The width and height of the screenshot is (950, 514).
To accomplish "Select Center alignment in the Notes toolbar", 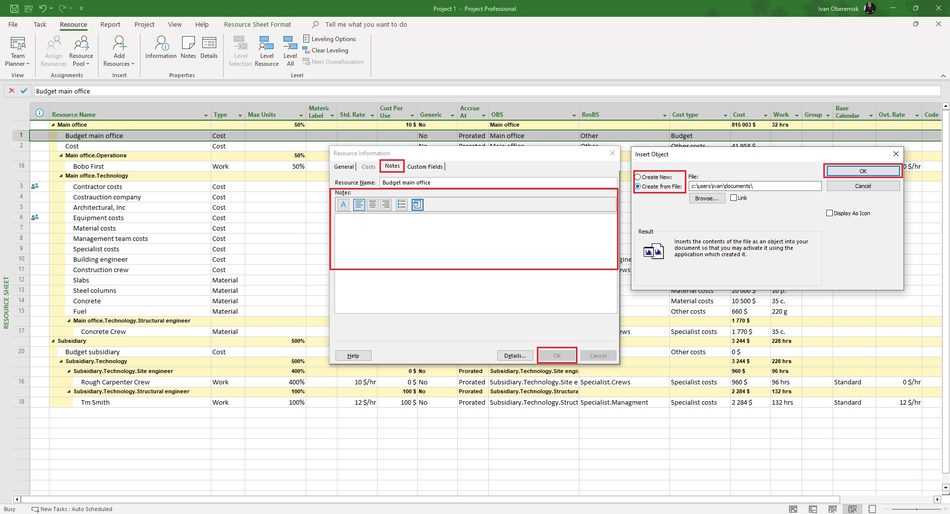I will (373, 205).
